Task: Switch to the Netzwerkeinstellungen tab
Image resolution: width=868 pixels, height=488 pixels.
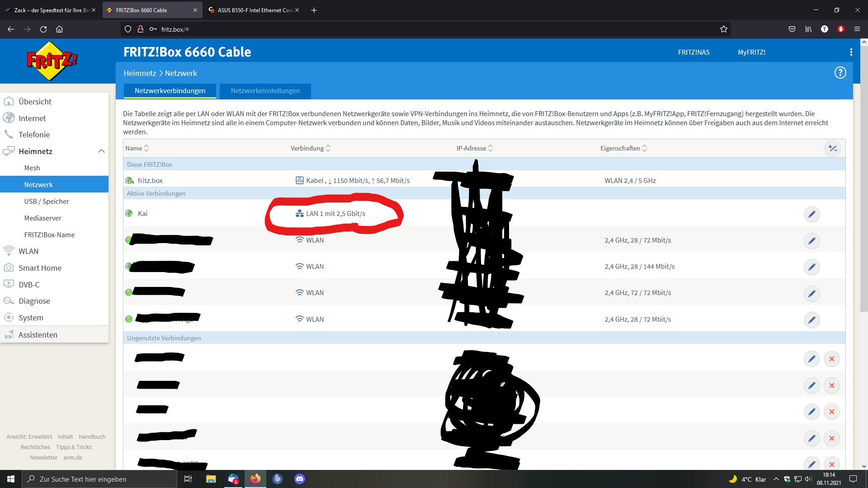Action: [x=265, y=91]
